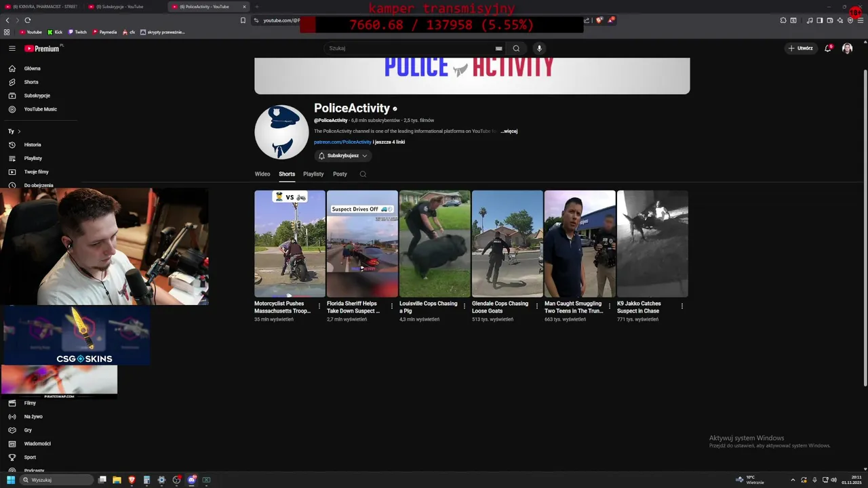Screen dimensions: 868x488
Task: Search within the PoliceActivity channel
Action: pyautogui.click(x=363, y=174)
